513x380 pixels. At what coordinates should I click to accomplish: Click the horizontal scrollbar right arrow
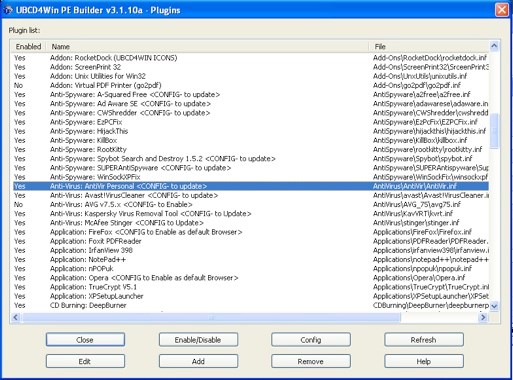pos(483,317)
